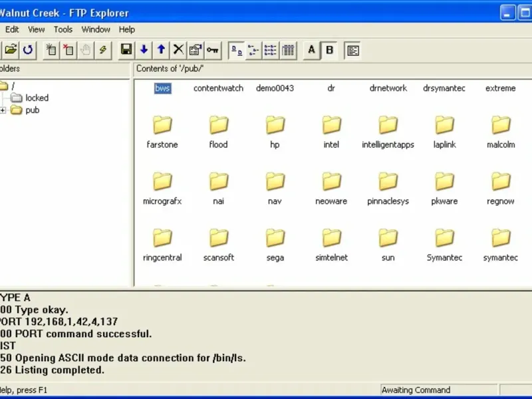Click the 'Opening ASCII mode data connection' log line
The height and width of the screenshot is (399, 532).
(123, 358)
